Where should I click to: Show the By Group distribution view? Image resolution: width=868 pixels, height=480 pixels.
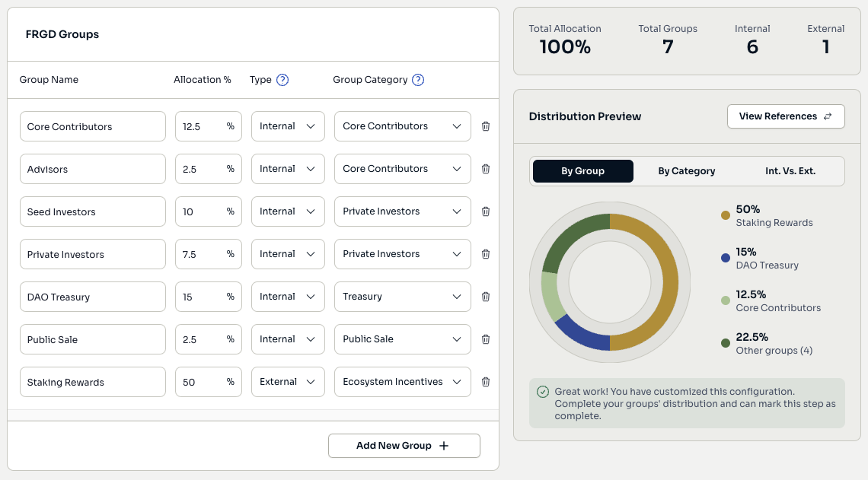(x=583, y=171)
